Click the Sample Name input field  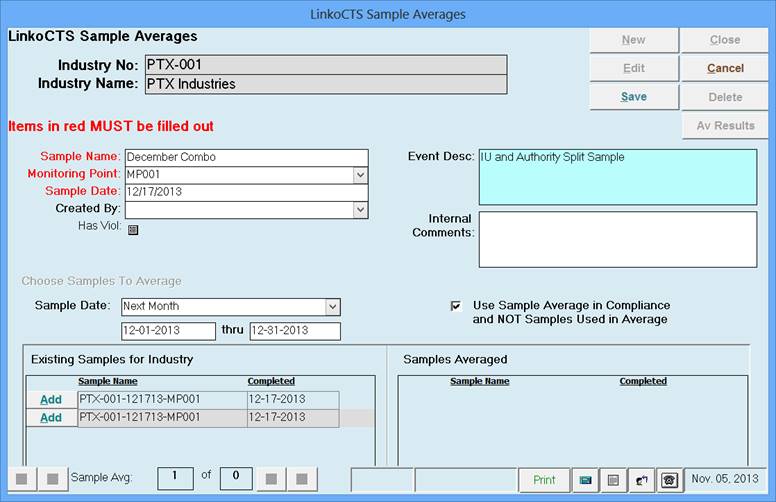click(x=246, y=157)
